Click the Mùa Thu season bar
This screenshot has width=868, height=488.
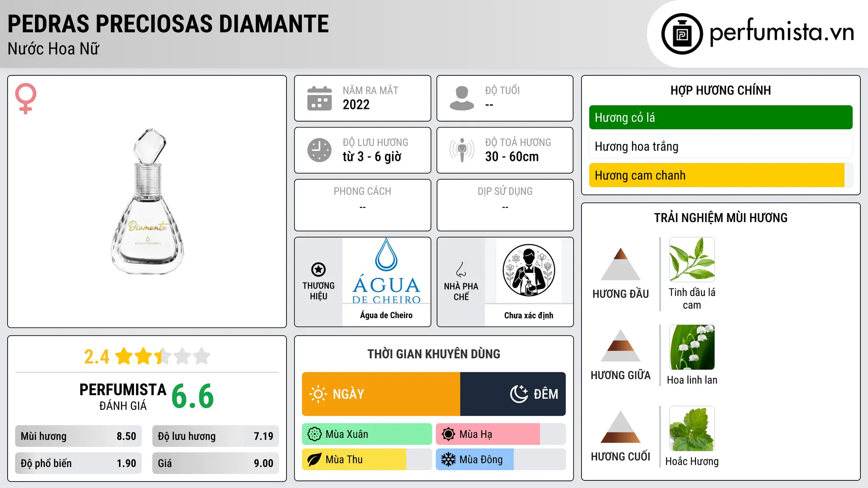click(x=367, y=460)
